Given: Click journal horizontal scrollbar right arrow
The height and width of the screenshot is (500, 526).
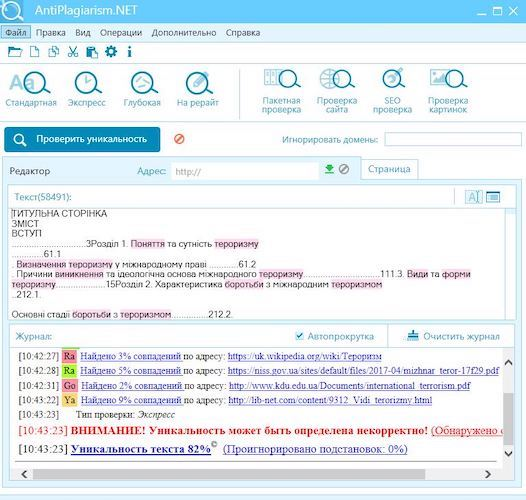Looking at the screenshot, I should click(x=488, y=474).
